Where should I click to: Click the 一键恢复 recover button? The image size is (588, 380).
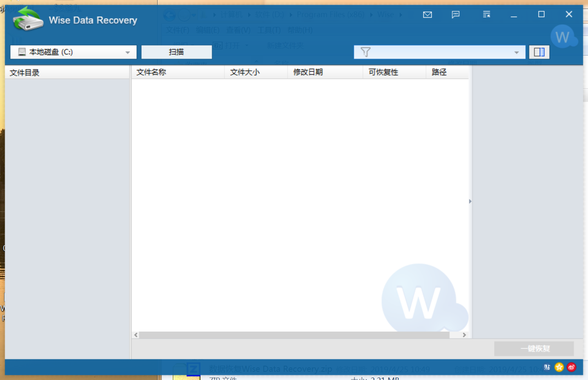coord(534,349)
